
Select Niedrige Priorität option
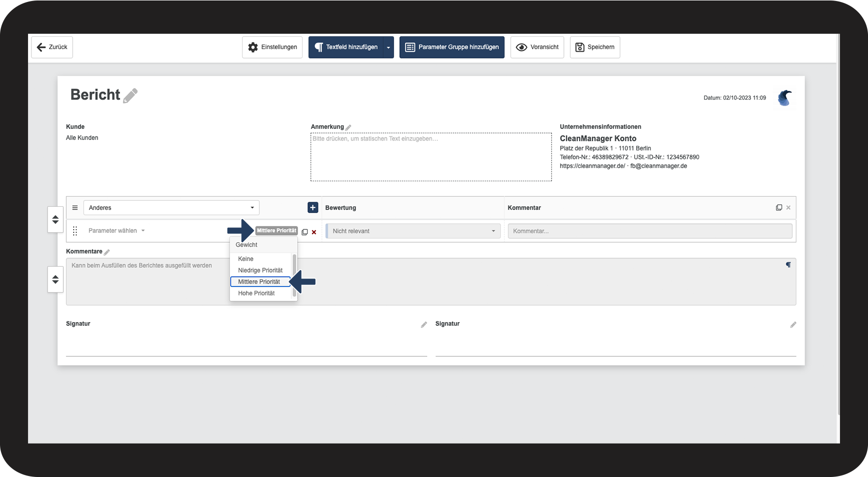click(x=261, y=270)
